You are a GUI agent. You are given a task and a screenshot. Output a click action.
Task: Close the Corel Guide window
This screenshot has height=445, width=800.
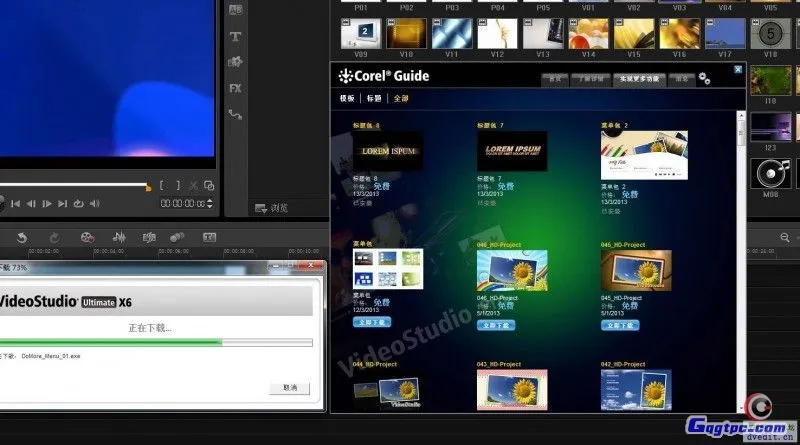(738, 69)
